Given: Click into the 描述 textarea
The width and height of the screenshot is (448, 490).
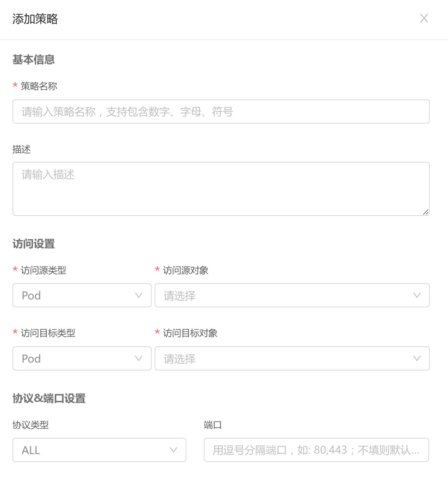Looking at the screenshot, I should click(x=221, y=189).
